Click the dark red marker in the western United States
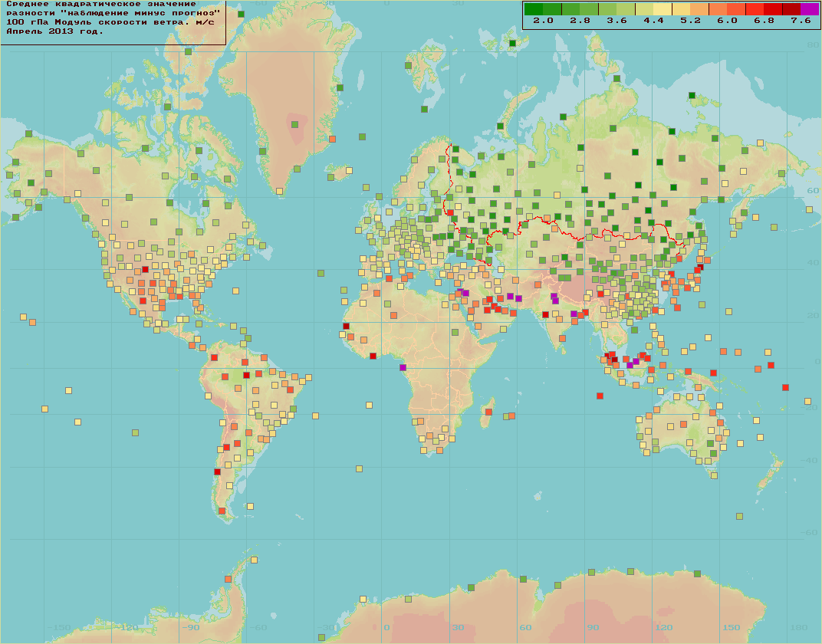The width and height of the screenshot is (822, 644). 145,269
